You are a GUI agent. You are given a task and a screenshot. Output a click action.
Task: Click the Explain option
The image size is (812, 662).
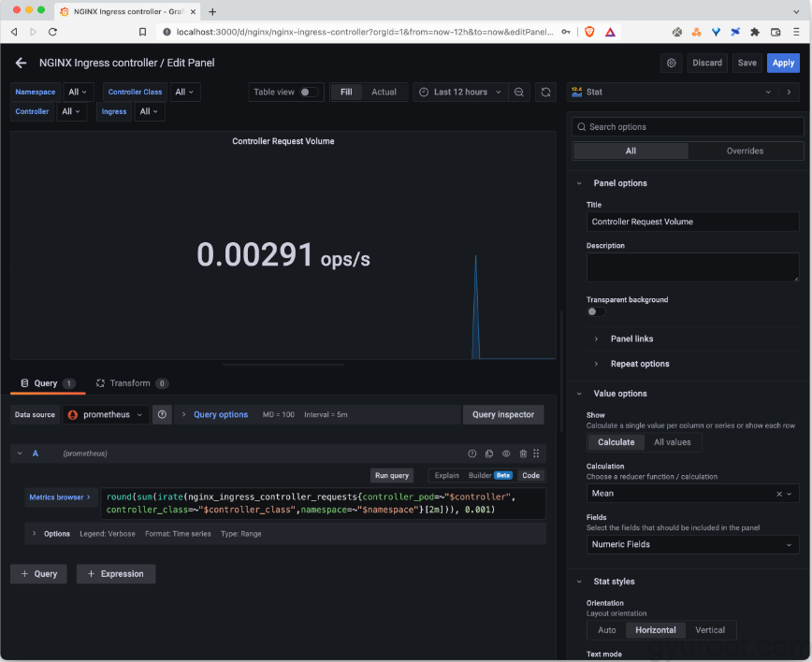[446, 475]
